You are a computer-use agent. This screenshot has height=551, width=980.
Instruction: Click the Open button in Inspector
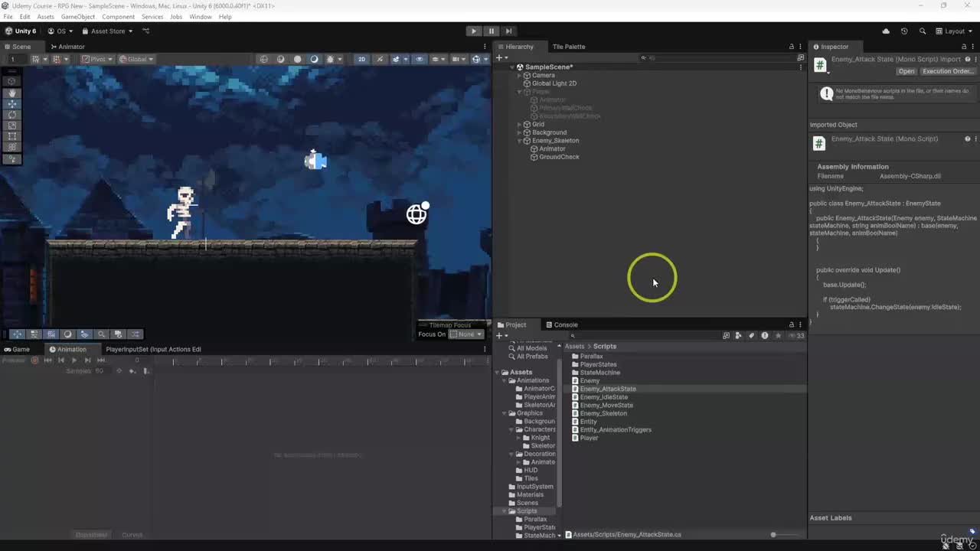click(x=906, y=71)
